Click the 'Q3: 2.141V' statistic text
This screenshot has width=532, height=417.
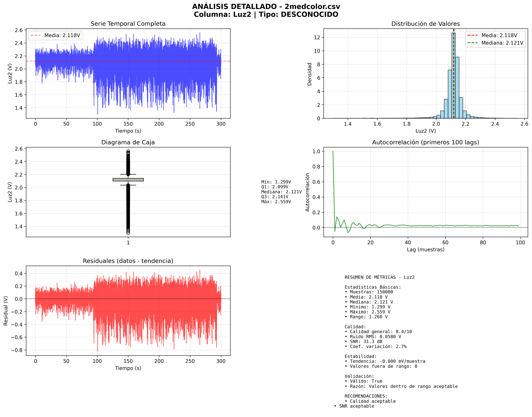tap(274, 197)
